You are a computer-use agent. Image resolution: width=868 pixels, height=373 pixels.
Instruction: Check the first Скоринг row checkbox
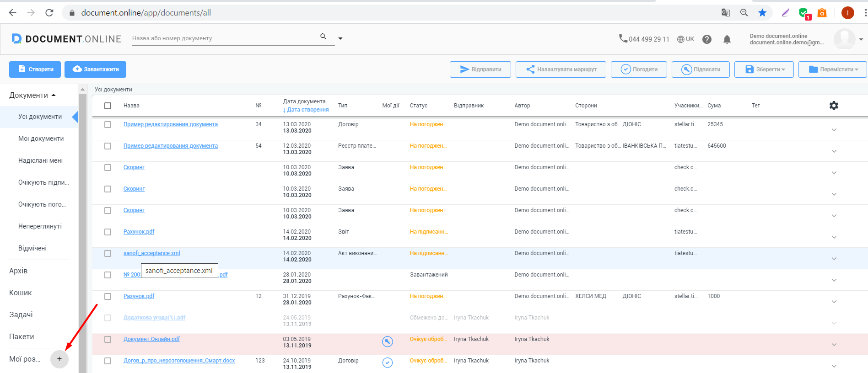(x=108, y=167)
